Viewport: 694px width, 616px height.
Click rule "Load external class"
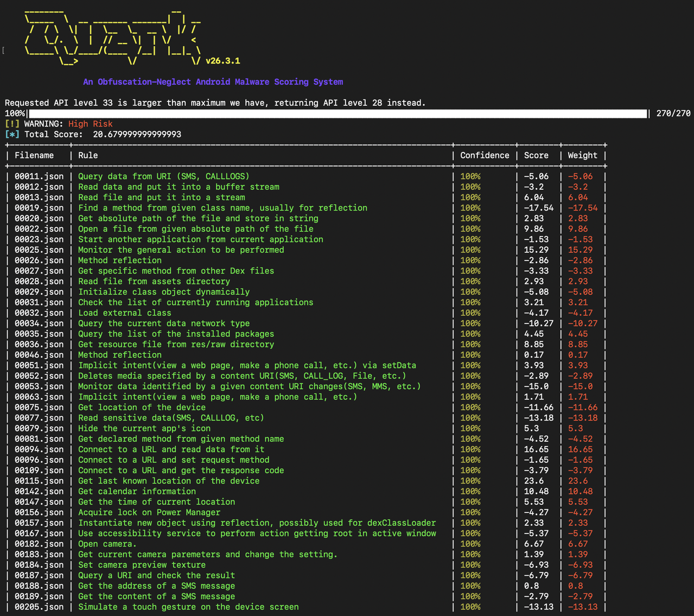125,313
